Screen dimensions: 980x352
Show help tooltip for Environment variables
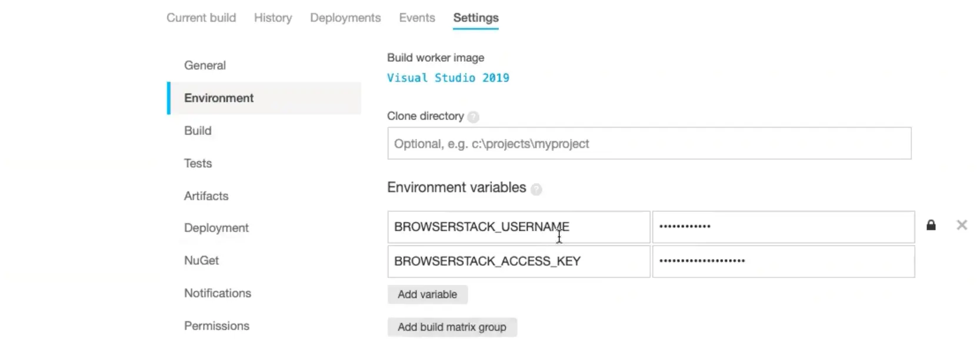pyautogui.click(x=536, y=190)
